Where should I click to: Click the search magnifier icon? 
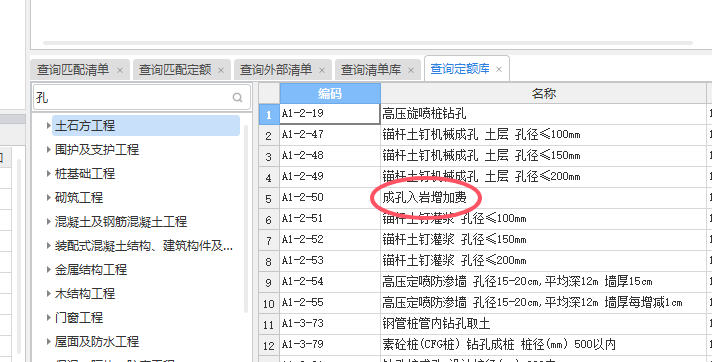click(237, 97)
